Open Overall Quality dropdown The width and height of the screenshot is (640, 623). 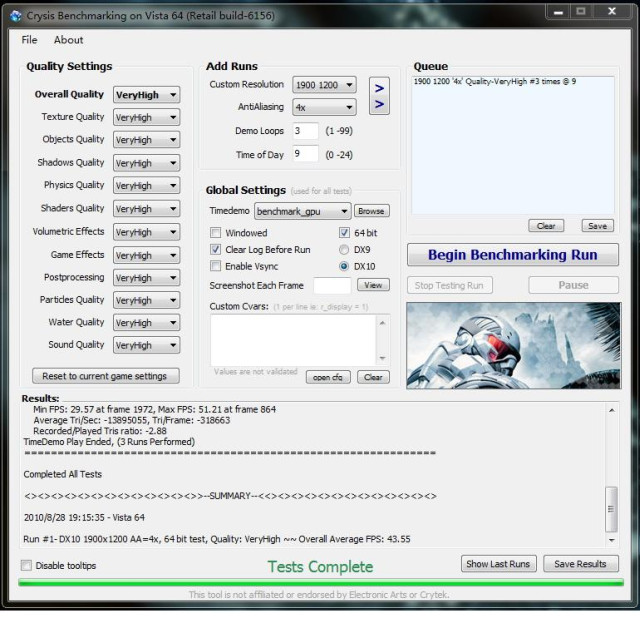(147, 95)
